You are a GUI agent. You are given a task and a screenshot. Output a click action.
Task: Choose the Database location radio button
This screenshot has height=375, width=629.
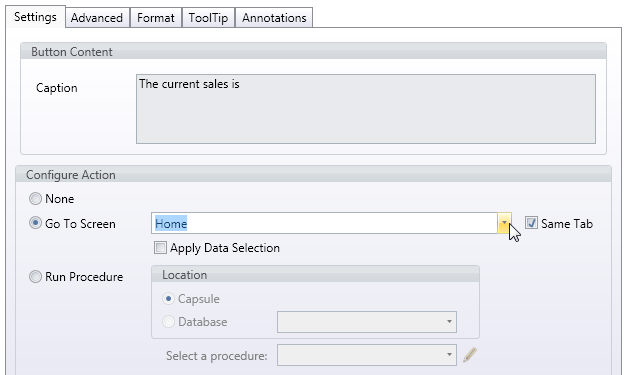click(x=168, y=322)
